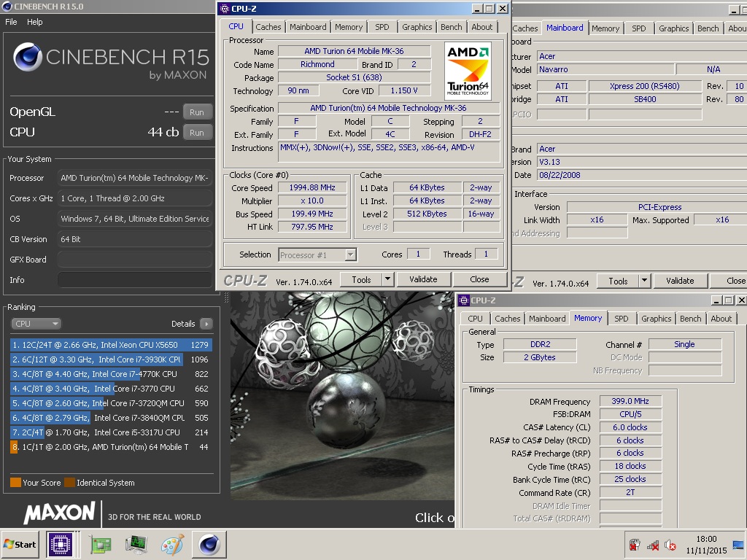The width and height of the screenshot is (747, 560).
Task: Select Graphics tab in Mainboard CPU-Z window
Action: pos(673,28)
